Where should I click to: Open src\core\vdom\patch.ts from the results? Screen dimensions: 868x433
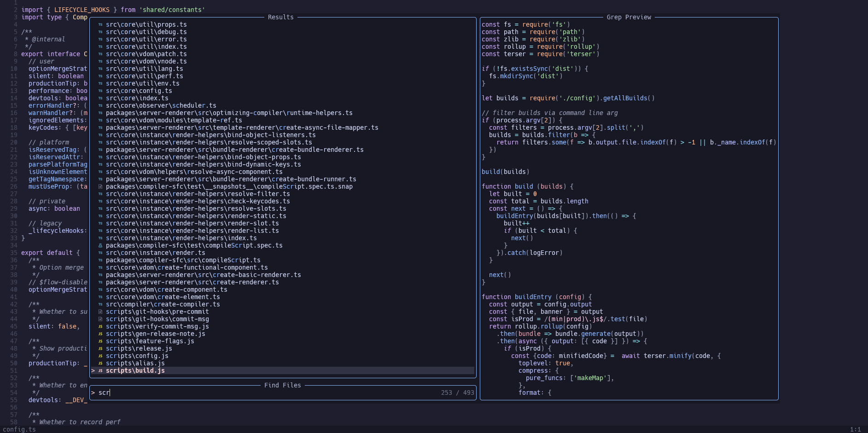point(146,54)
